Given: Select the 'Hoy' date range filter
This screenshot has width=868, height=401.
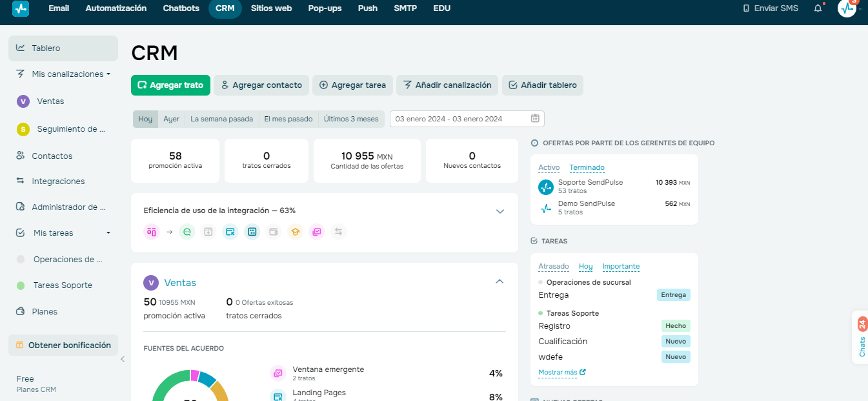Looking at the screenshot, I should pos(145,119).
